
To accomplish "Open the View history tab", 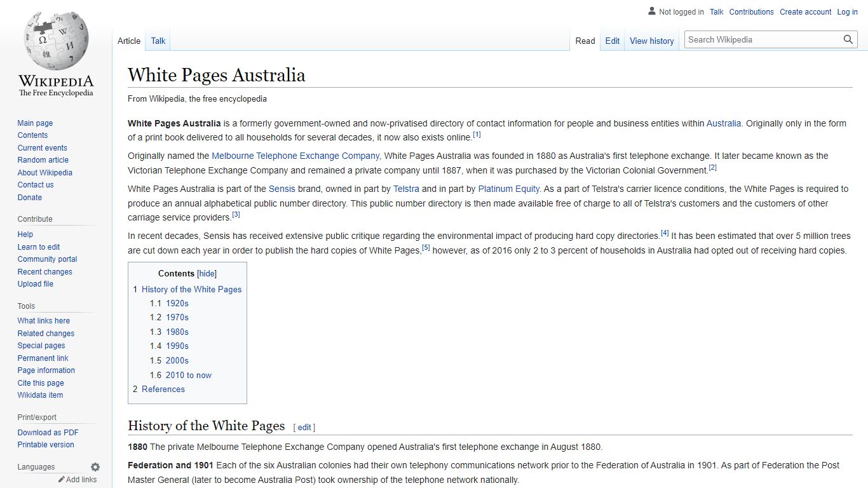I will [652, 41].
